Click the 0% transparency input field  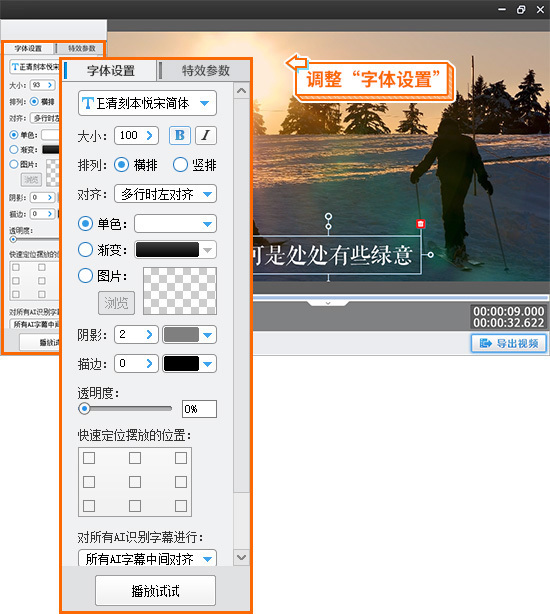pos(199,409)
